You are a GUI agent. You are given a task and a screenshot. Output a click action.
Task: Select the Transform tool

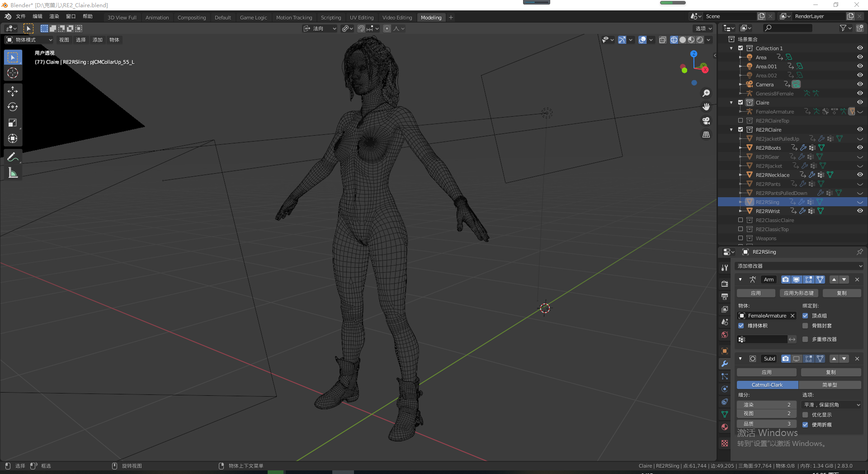tap(13, 138)
